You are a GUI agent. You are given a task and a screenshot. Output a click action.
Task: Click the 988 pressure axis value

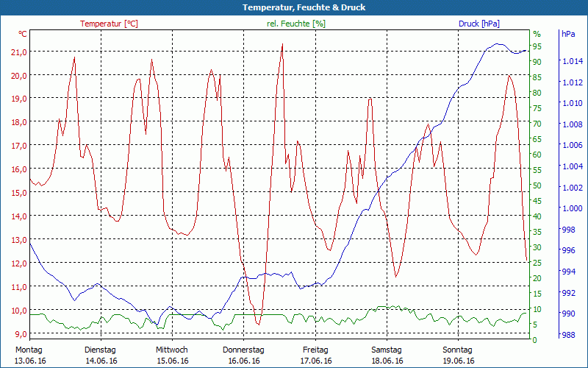(568, 335)
